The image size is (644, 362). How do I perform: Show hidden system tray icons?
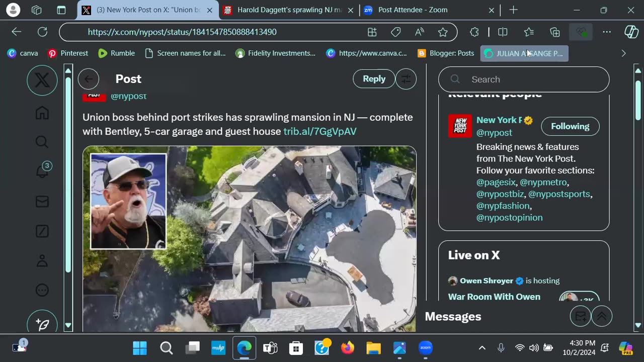[482, 348]
